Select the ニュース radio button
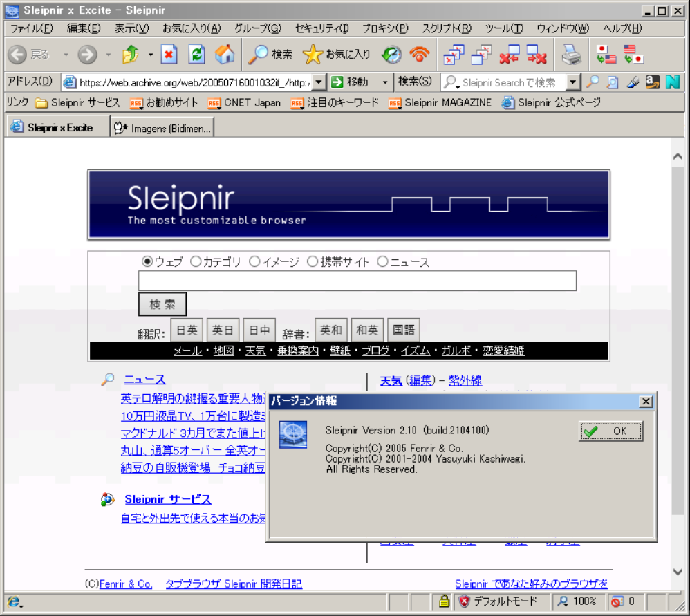This screenshot has height=616, width=690. tap(383, 262)
